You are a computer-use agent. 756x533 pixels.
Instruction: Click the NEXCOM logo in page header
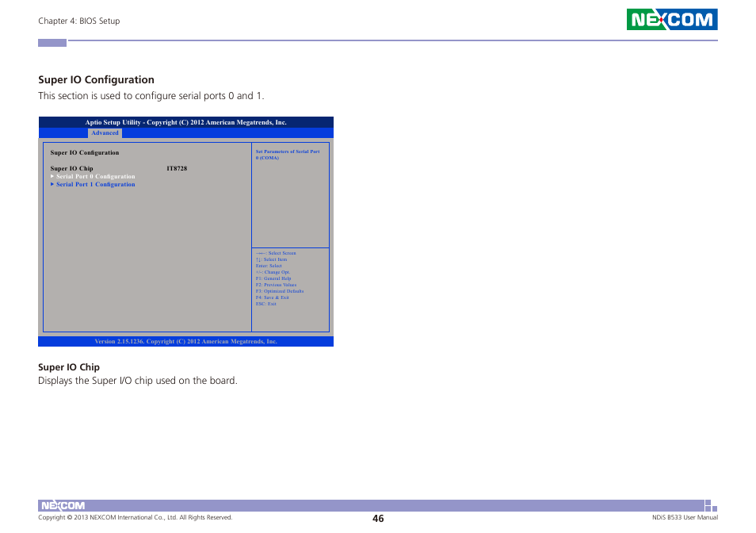672,19
